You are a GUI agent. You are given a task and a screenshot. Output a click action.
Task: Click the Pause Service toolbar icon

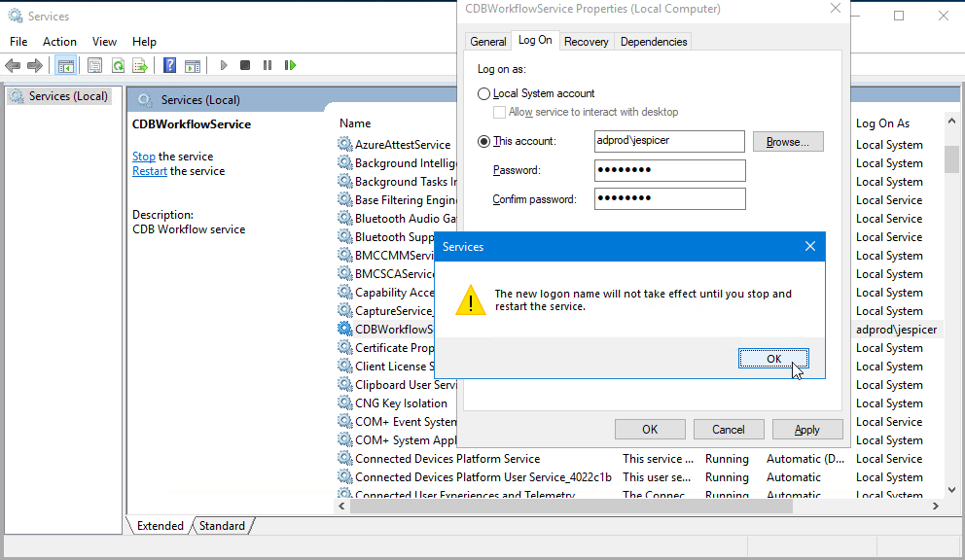pyautogui.click(x=268, y=65)
